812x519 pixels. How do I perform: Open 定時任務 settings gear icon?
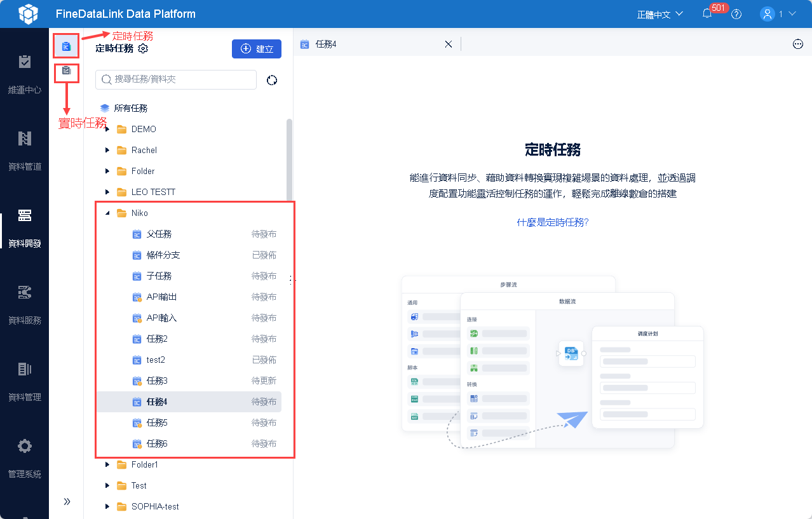point(143,48)
